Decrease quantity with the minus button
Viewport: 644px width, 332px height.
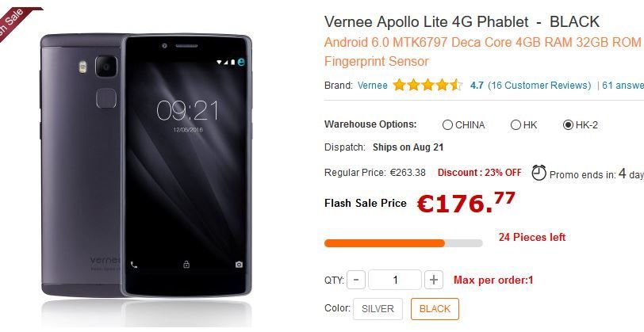point(356,280)
